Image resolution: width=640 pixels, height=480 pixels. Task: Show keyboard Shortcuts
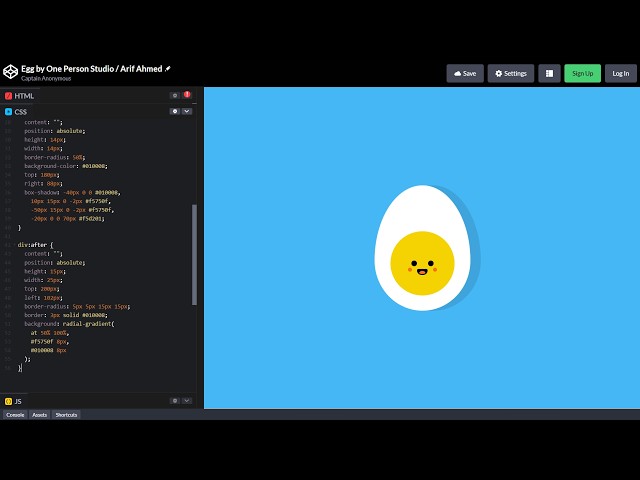(66, 415)
